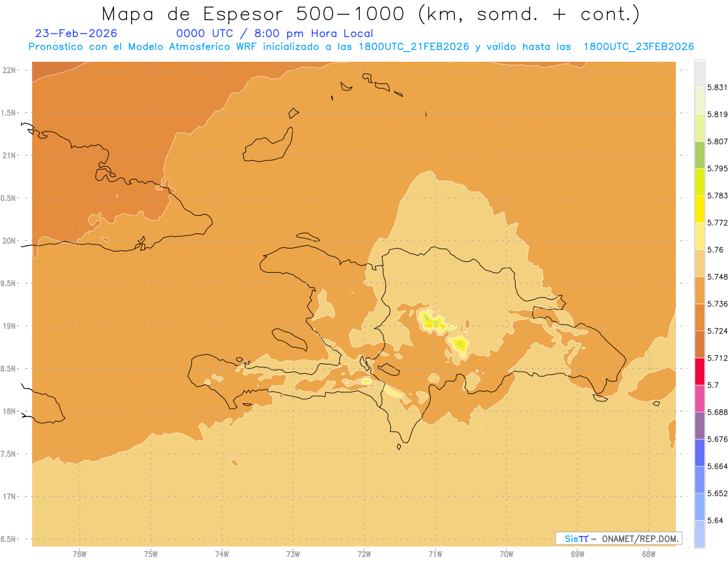Click the 19N latitude axis label
This screenshot has width=728, height=562.
10,326
